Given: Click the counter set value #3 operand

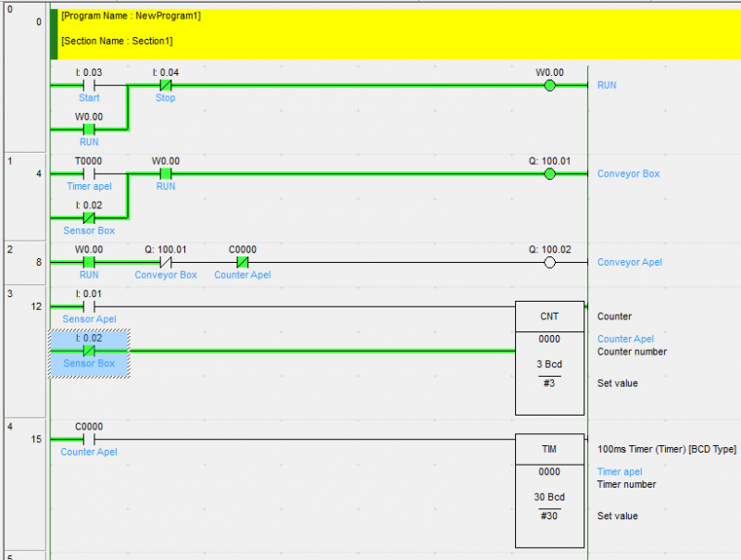Looking at the screenshot, I should coord(548,383).
